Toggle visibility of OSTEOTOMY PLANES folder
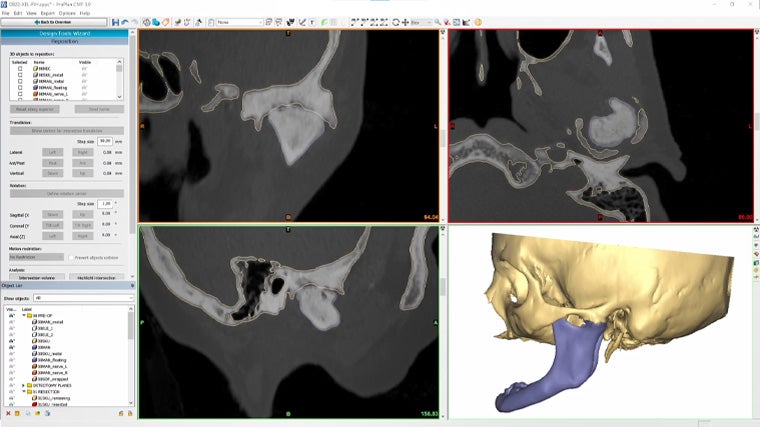Image resolution: width=760 pixels, height=427 pixels. tap(11, 385)
